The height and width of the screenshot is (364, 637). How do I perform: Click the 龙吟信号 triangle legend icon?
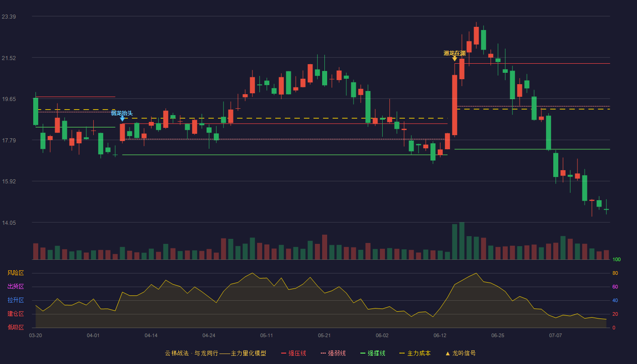pos(447,354)
